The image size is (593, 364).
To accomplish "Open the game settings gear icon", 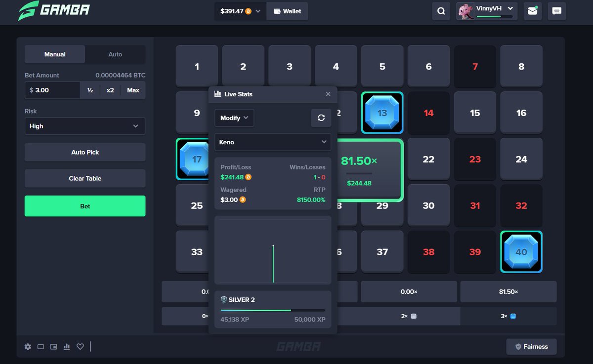I will click(x=28, y=347).
